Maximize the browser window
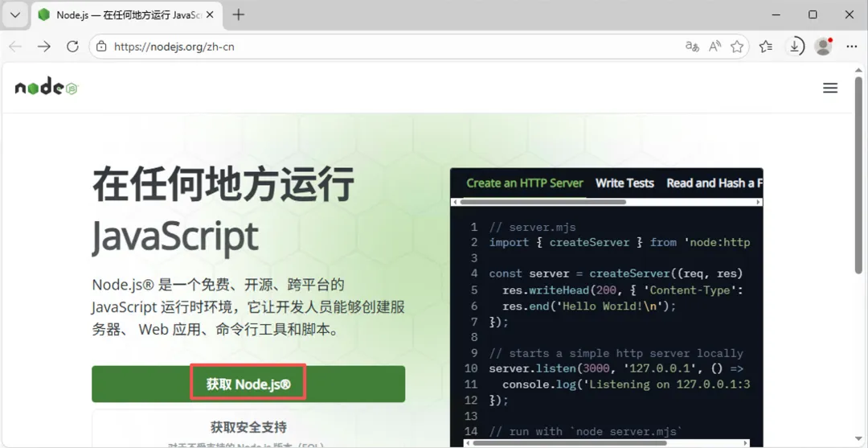Viewport: 868px width, 448px height. pyautogui.click(x=813, y=15)
